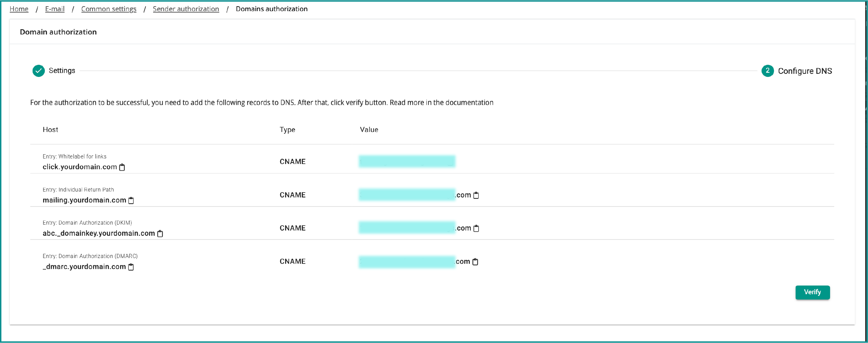Navigate to Common settings breadcrumb

coord(109,9)
